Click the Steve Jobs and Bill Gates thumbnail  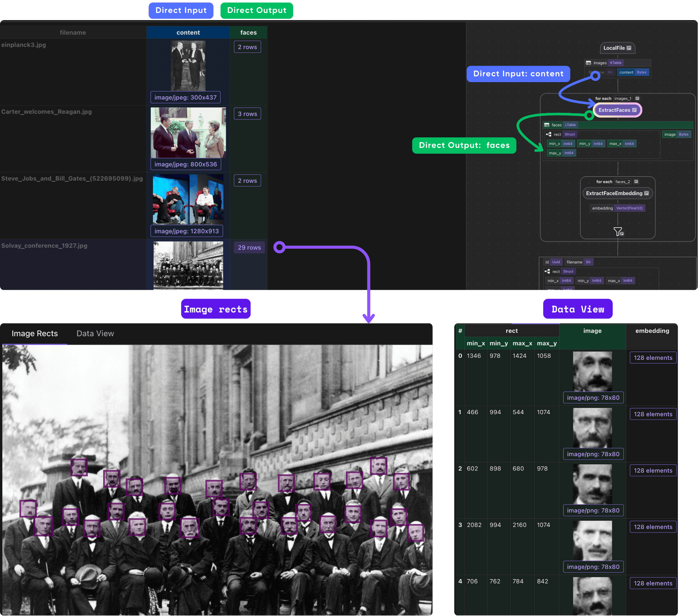click(x=188, y=199)
